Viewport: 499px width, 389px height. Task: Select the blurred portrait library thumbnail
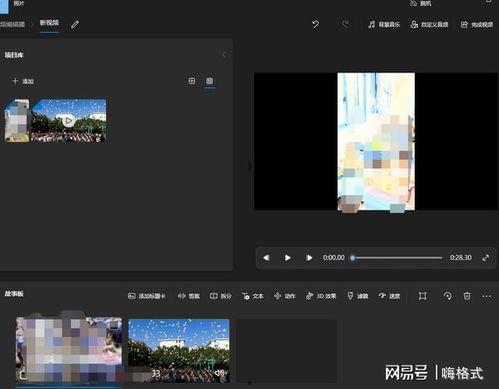(x=17, y=121)
